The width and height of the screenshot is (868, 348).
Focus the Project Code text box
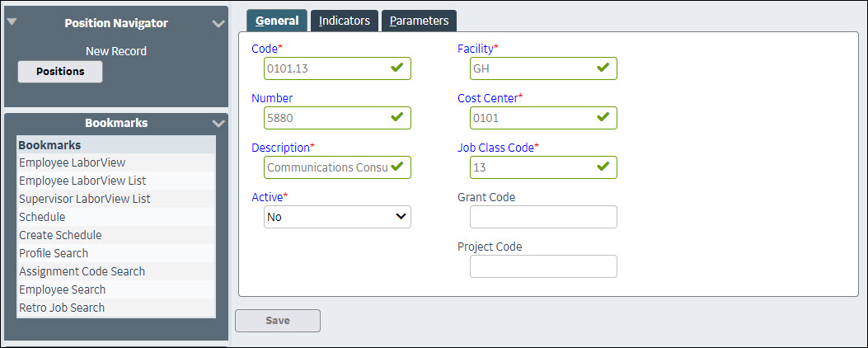543,266
